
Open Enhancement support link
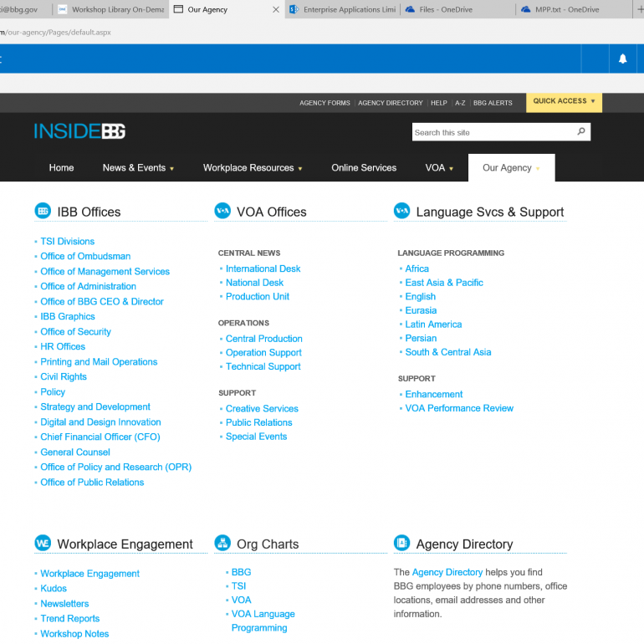[x=434, y=394]
